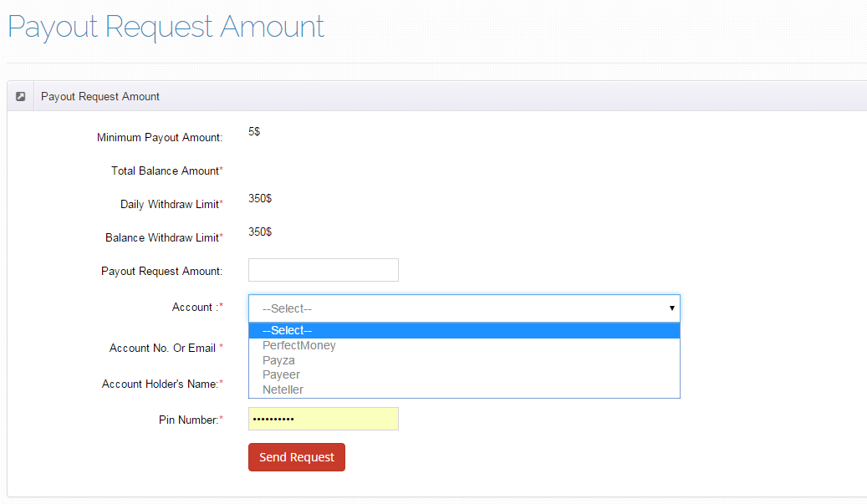Click the Total Balance Amount label
The image size is (867, 504).
click(166, 171)
